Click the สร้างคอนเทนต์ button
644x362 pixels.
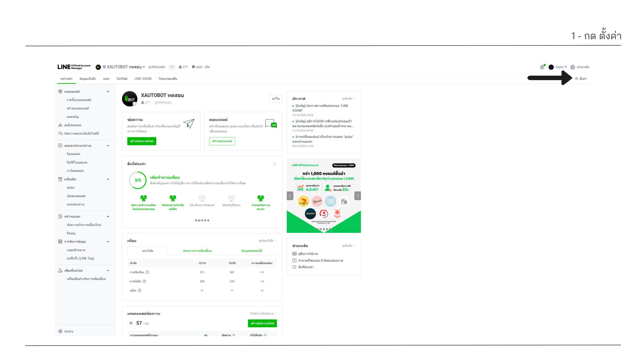[222, 141]
